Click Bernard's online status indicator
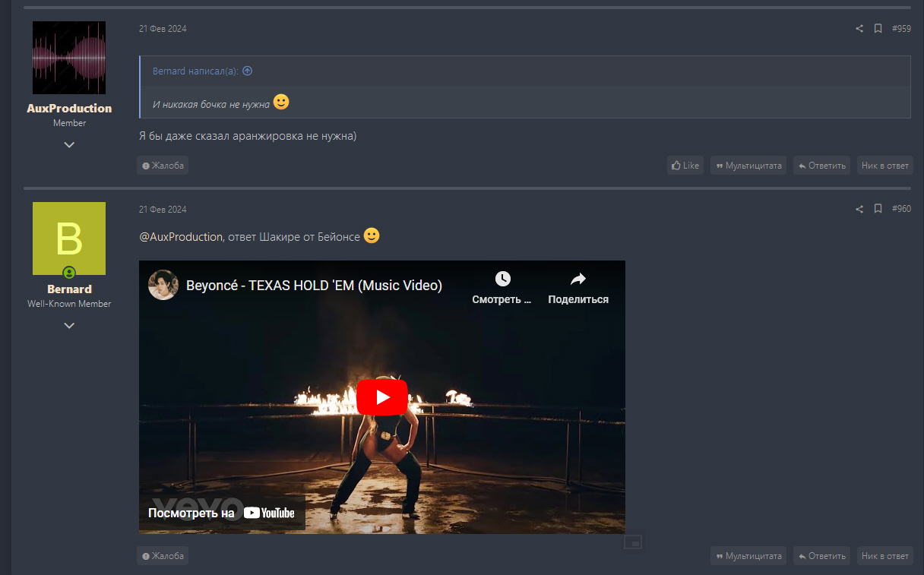The height and width of the screenshot is (575, 924). (x=69, y=273)
